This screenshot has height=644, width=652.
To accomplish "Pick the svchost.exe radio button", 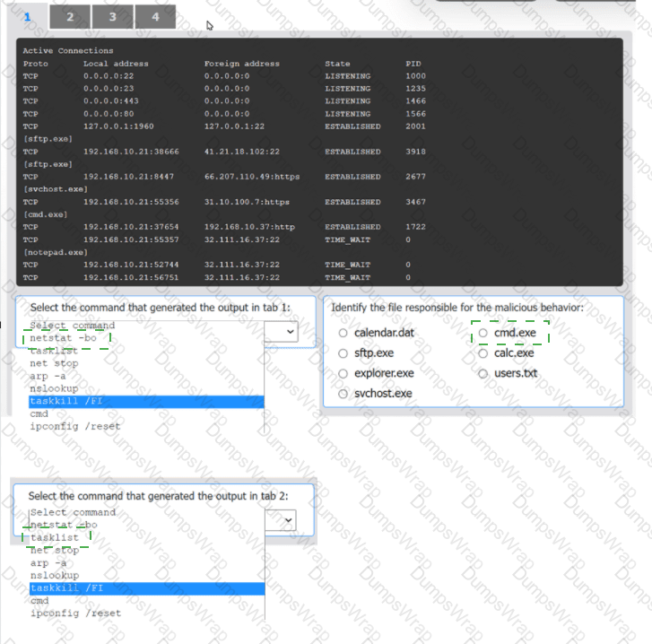I will tap(343, 394).
